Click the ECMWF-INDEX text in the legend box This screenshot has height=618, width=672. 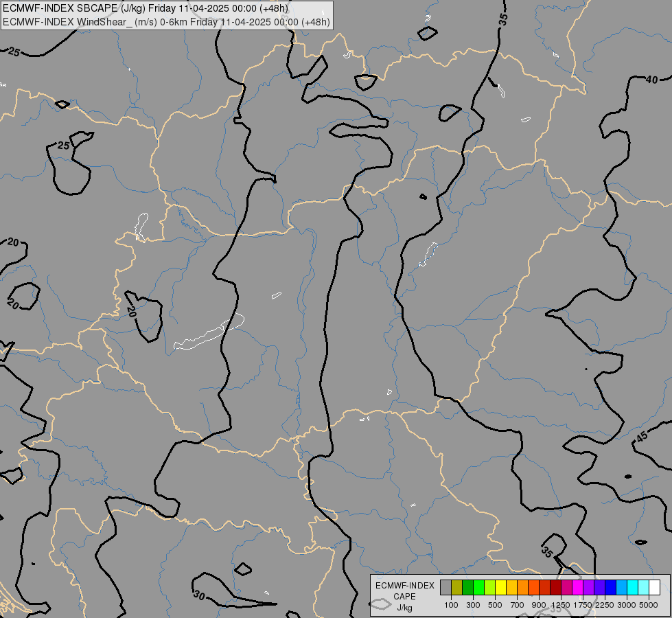(404, 586)
